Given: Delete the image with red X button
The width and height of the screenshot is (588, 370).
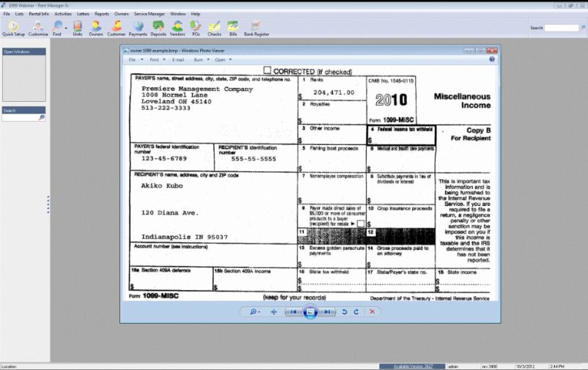Looking at the screenshot, I should (x=372, y=312).
